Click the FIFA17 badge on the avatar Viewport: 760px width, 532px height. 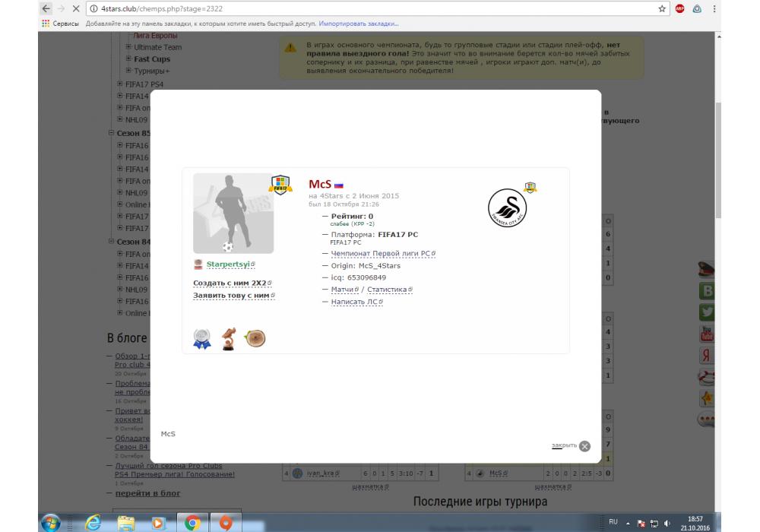point(280,185)
